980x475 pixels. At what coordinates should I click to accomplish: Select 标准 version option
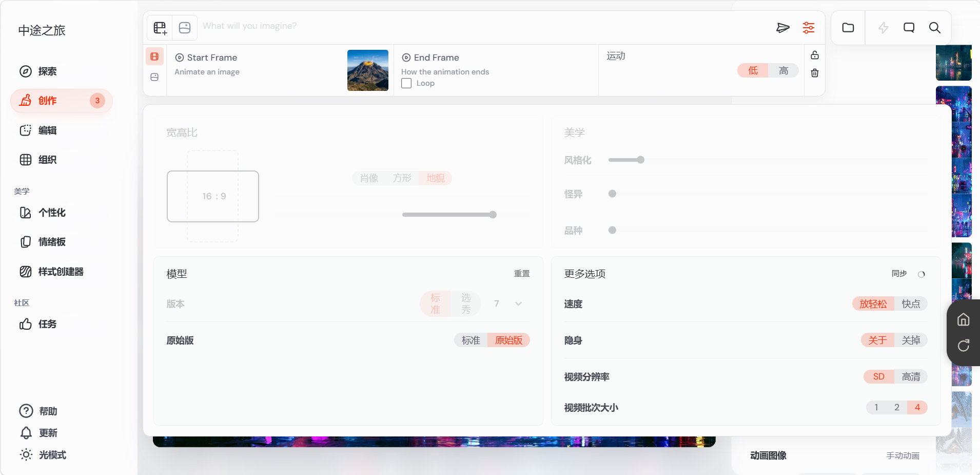click(435, 304)
